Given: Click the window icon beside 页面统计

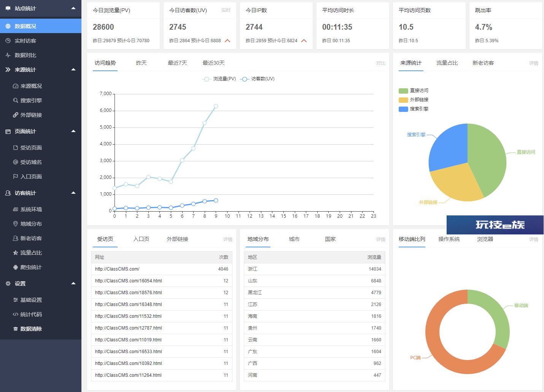Looking at the screenshot, I should 8,131.
